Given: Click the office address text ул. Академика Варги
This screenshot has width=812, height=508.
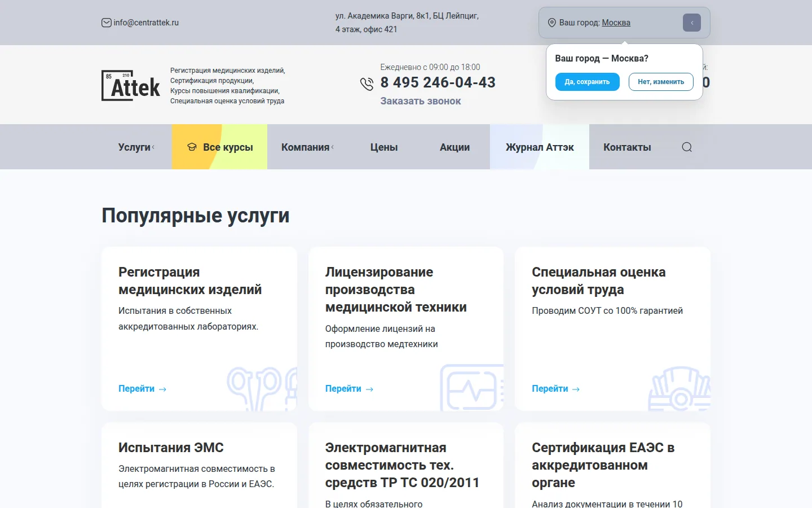Looking at the screenshot, I should pos(407,23).
